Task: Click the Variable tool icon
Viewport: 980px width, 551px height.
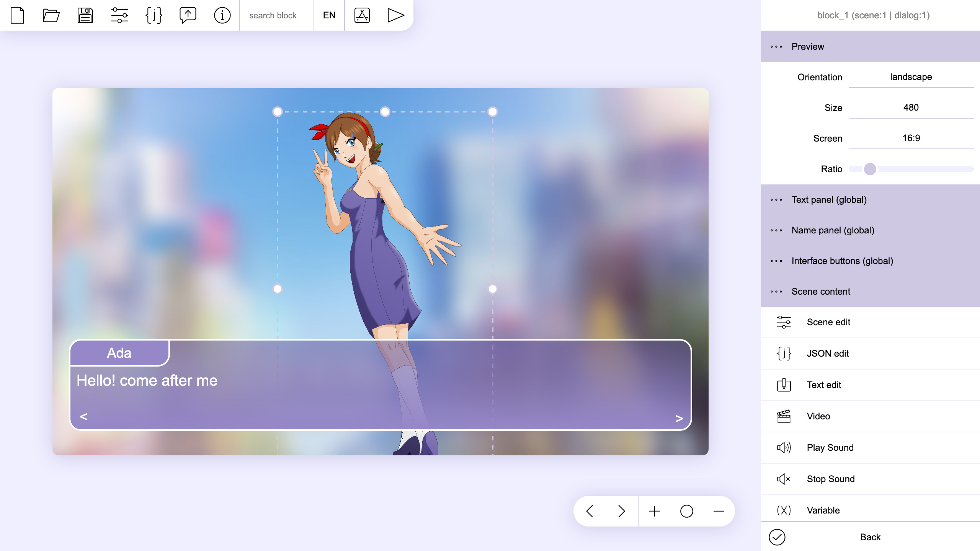Action: (x=782, y=511)
